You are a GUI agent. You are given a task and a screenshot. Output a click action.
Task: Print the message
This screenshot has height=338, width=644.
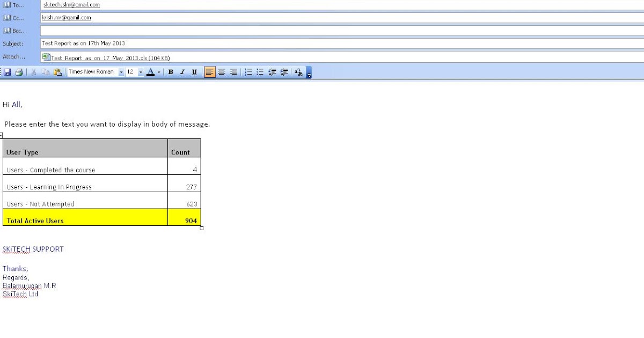click(18, 71)
